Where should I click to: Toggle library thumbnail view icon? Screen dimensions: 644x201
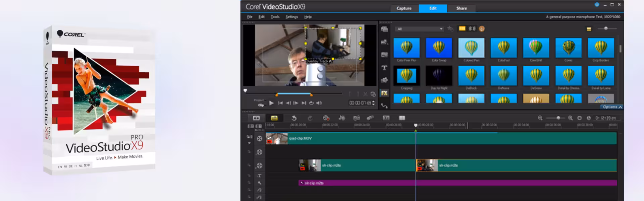589,29
